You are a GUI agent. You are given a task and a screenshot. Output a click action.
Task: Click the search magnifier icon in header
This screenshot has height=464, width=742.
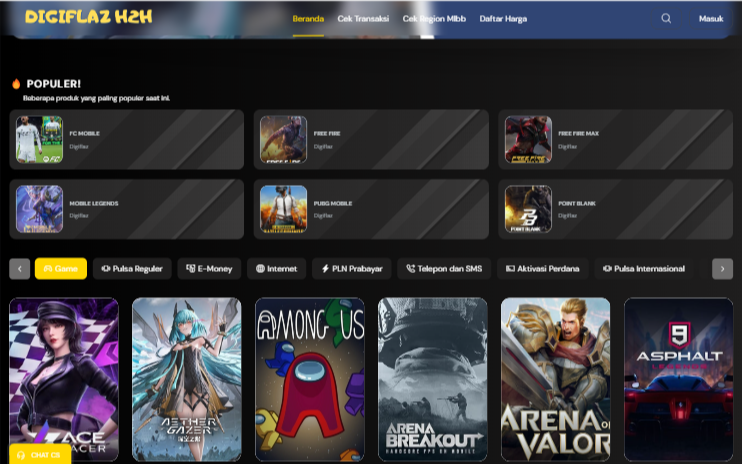click(666, 18)
